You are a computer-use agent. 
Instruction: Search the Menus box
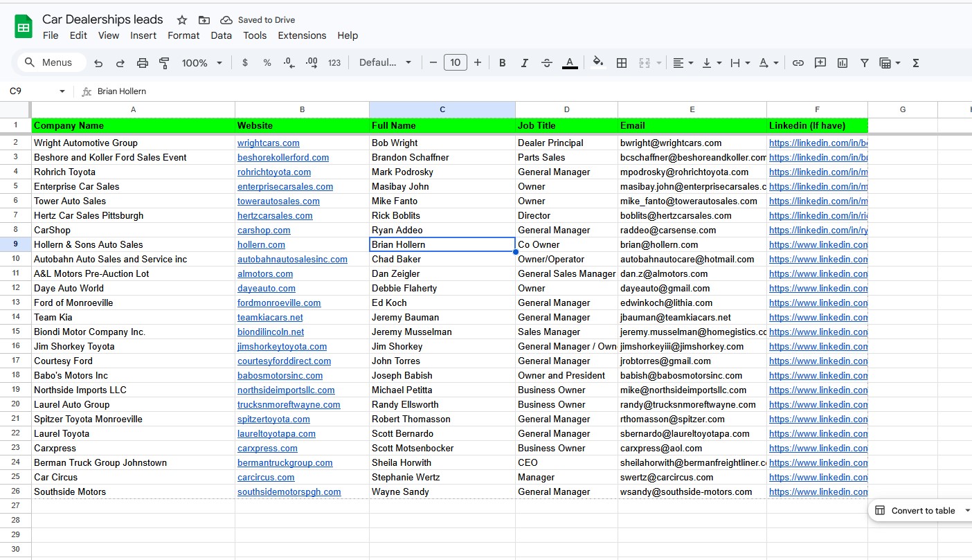(51, 63)
